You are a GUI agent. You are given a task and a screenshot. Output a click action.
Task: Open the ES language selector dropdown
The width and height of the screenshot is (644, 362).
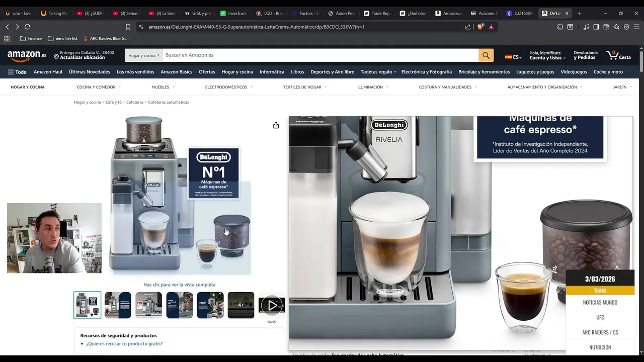pyautogui.click(x=513, y=57)
